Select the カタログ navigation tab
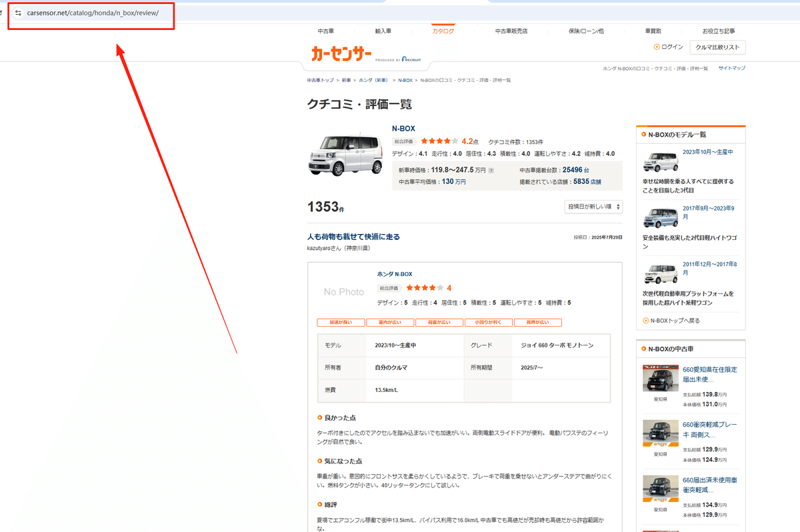800x532 pixels. [443, 31]
